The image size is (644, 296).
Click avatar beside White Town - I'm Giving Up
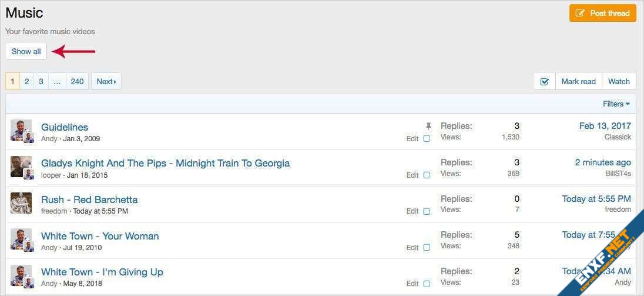coord(21,275)
